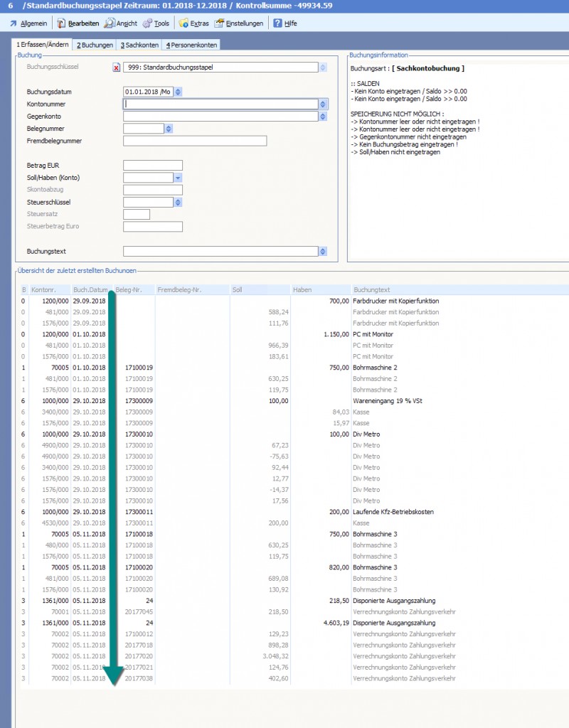The height and width of the screenshot is (728, 569).
Task: Expand the Gegenkonto selection arrow
Action: 323,117
